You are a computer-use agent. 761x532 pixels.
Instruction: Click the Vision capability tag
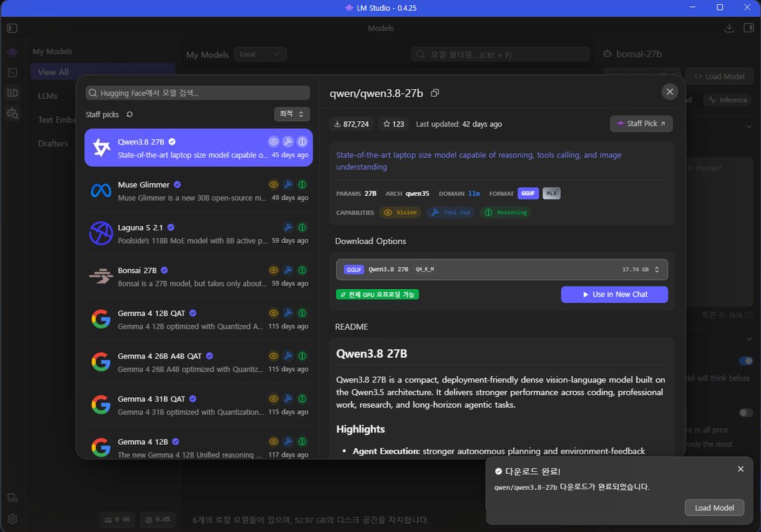401,212
